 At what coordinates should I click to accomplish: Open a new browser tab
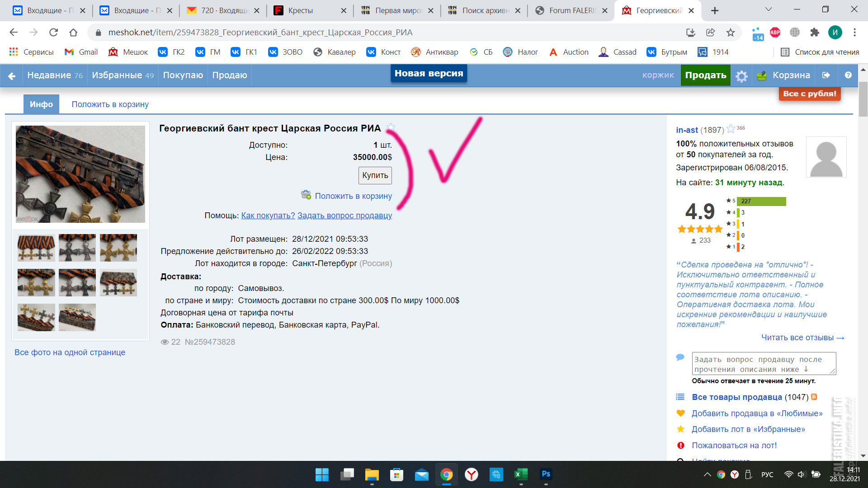click(715, 10)
